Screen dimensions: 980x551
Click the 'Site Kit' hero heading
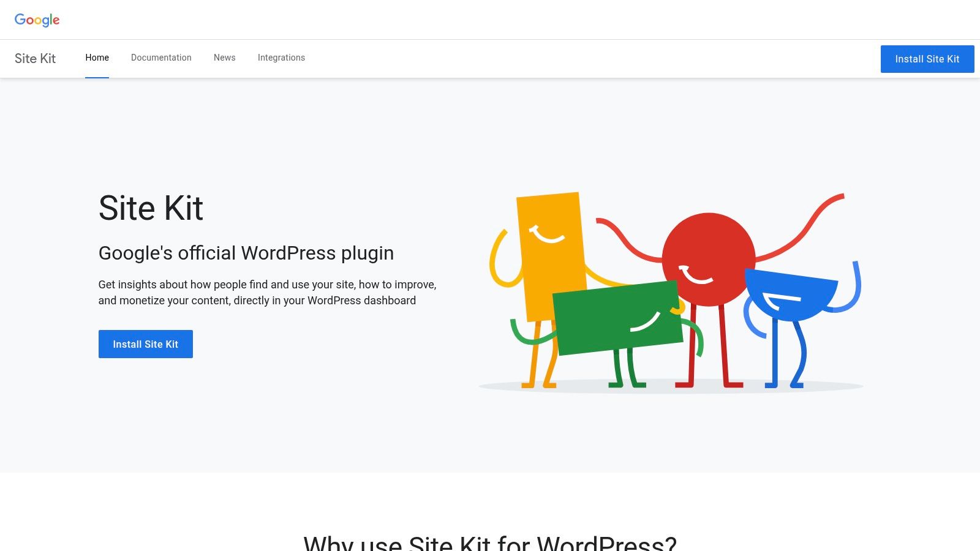point(151,208)
